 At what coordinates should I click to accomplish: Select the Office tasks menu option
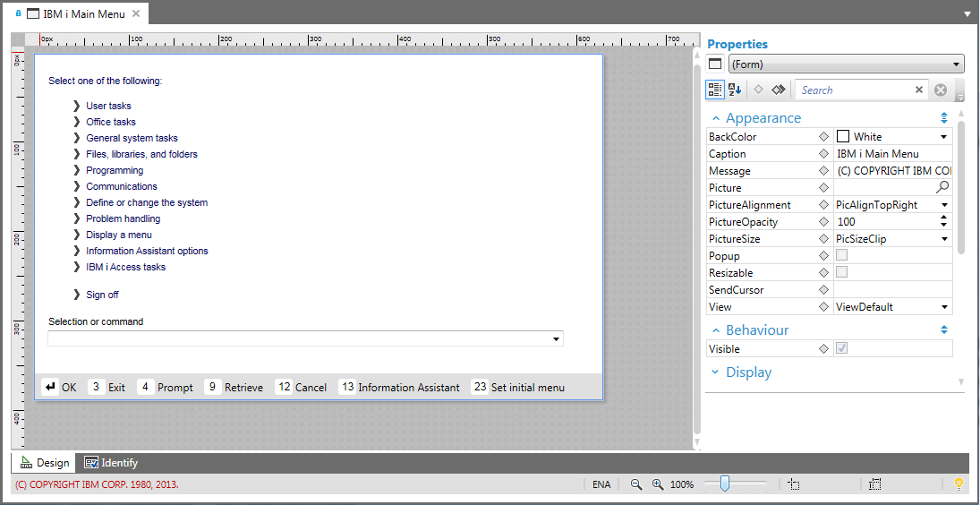click(x=111, y=122)
